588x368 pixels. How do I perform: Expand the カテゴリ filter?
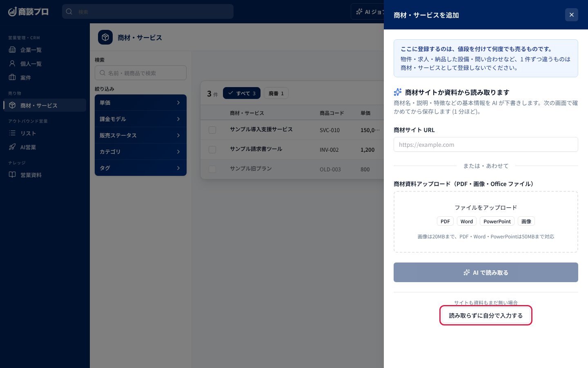[x=140, y=152]
